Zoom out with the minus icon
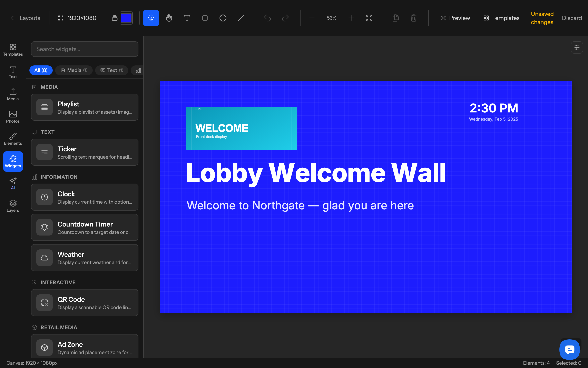 tap(312, 18)
